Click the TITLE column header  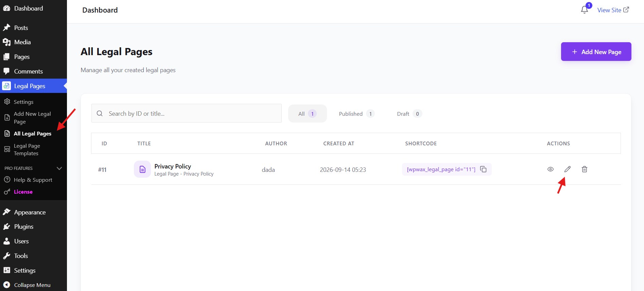pos(144,144)
